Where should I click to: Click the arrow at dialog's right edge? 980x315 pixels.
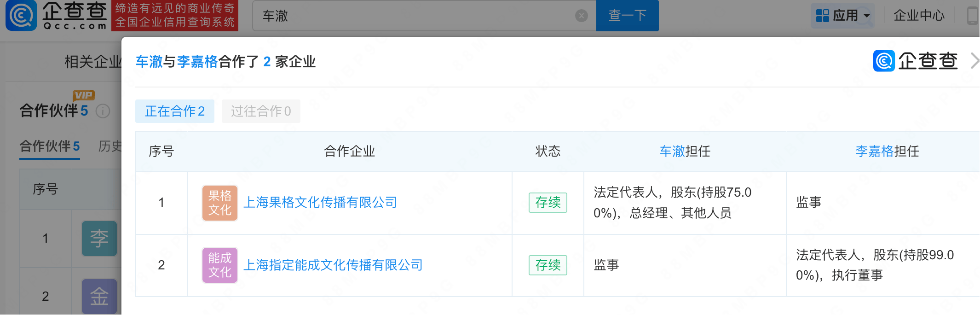pos(975,61)
